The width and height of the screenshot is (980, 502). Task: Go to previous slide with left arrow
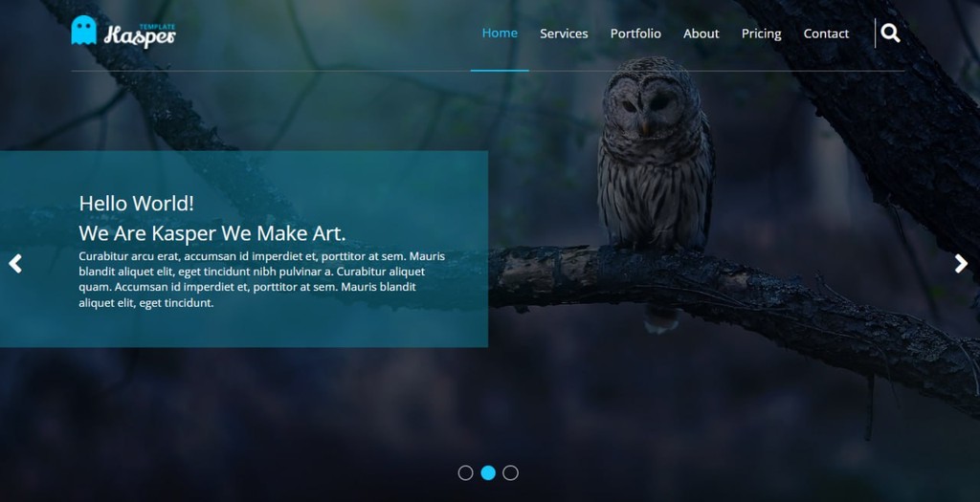coord(15,264)
